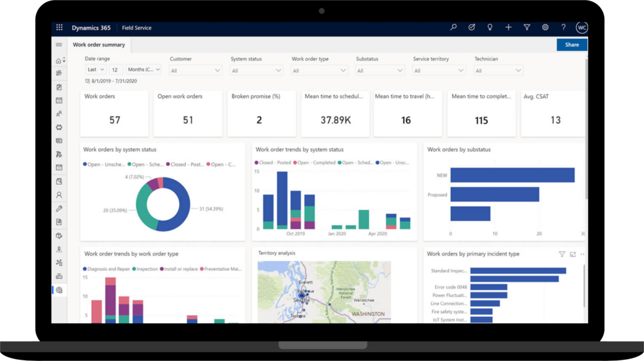Click the NEW bar in substatus chart
Viewport: 644px width, 361px height.
tap(512, 175)
